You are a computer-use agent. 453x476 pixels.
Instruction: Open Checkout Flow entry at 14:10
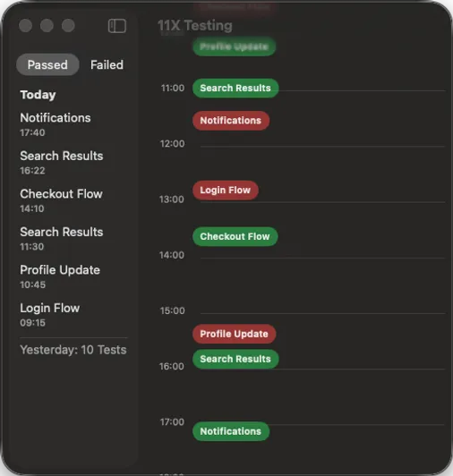[62, 200]
